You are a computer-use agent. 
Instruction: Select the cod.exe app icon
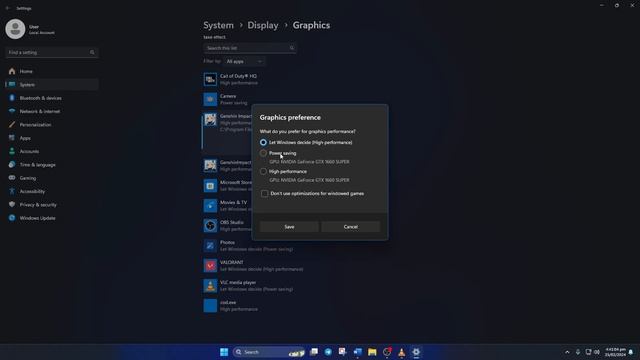[210, 306]
